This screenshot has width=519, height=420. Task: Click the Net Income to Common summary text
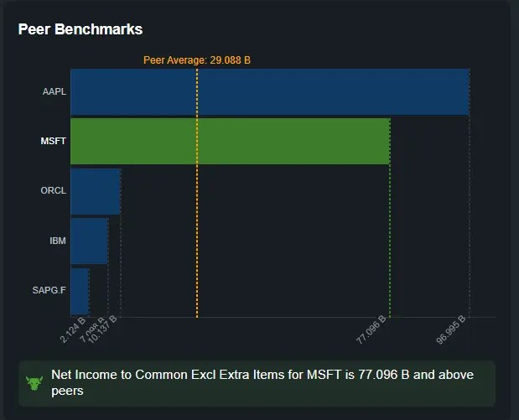(262, 383)
